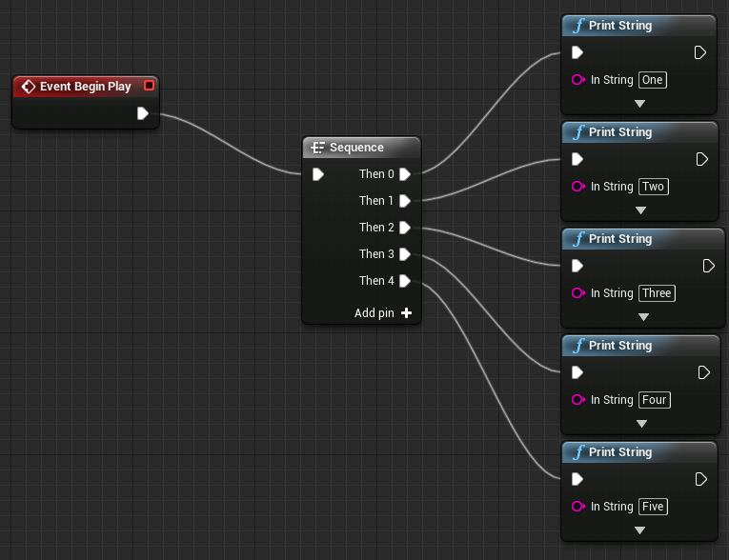This screenshot has height=560, width=729.
Task: Select the Sequence node title bar
Action: coord(362,148)
